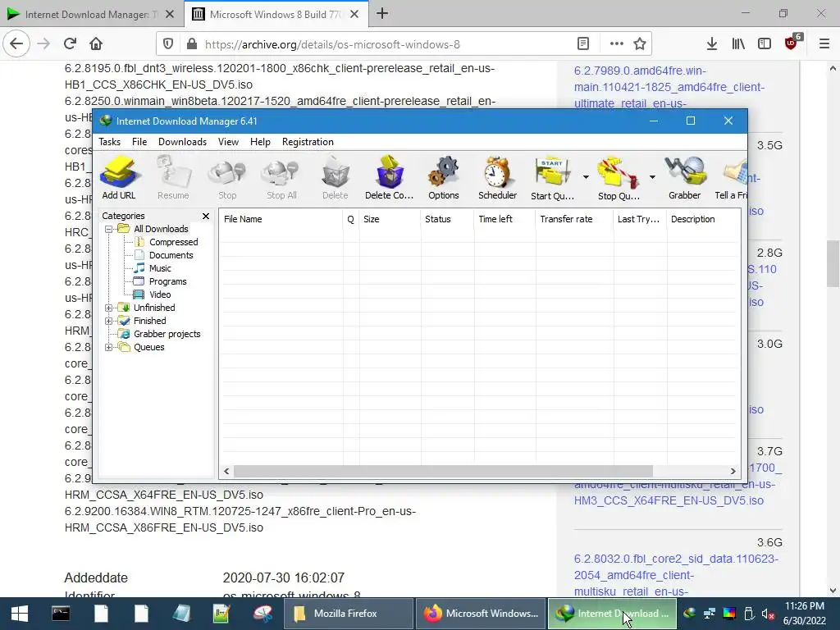Open the 6.2.7989.0 amd64fre ISO link
The width and height of the screenshot is (840, 630).
tap(669, 87)
